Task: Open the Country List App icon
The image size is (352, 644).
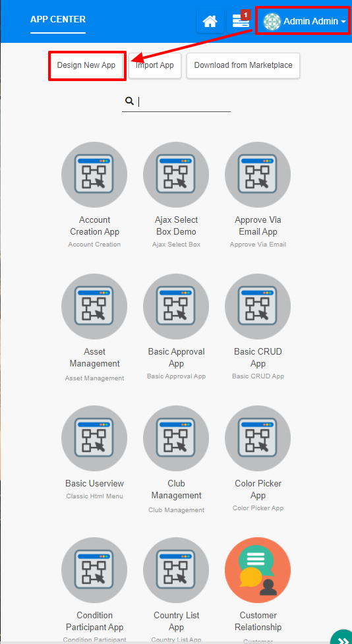Action: (x=176, y=570)
